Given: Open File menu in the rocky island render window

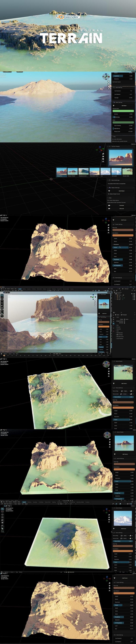Looking at the screenshot, I should coord(4,289).
